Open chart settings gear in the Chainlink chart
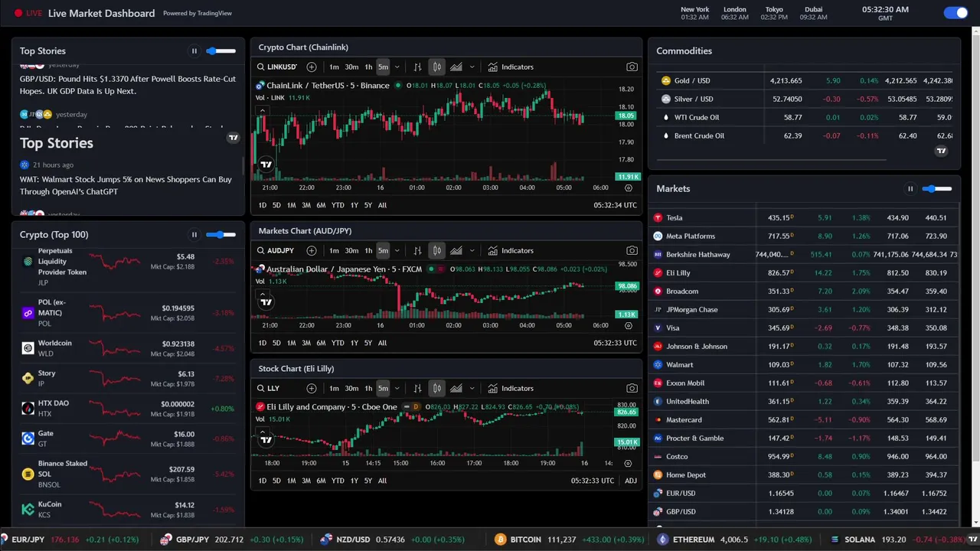This screenshot has width=980, height=551. coord(629,187)
